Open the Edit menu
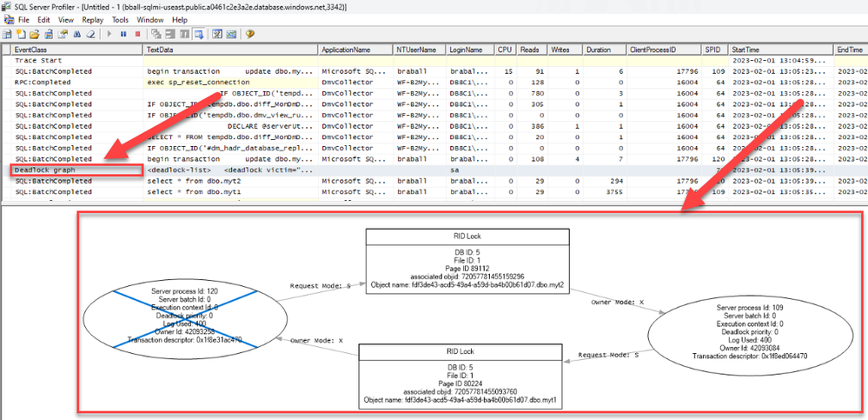 point(43,19)
